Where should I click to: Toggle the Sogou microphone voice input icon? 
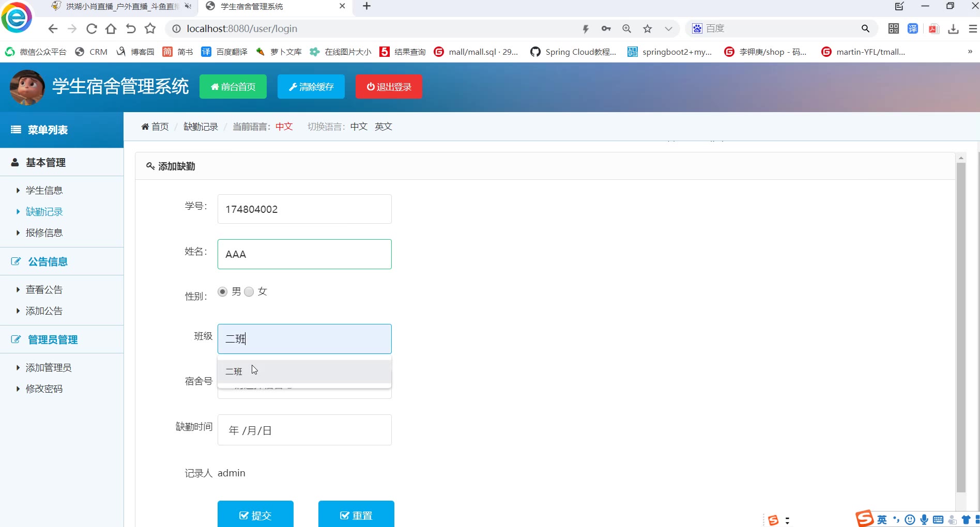[x=924, y=520]
